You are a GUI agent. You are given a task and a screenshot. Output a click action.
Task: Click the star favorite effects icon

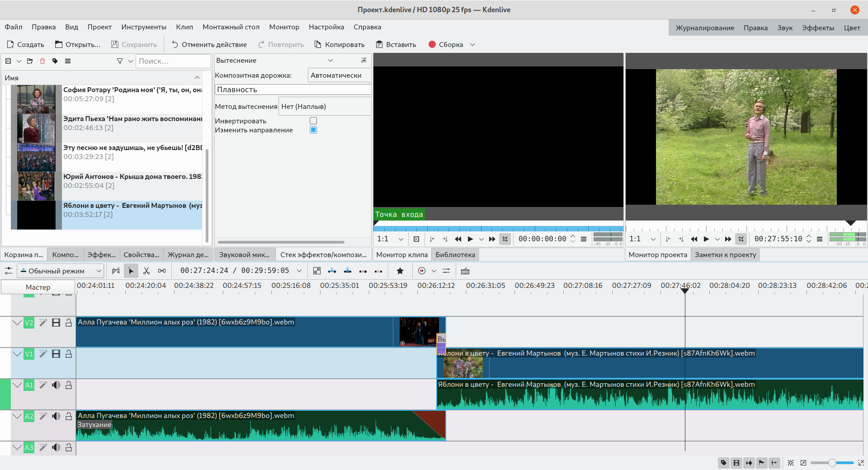click(400, 271)
